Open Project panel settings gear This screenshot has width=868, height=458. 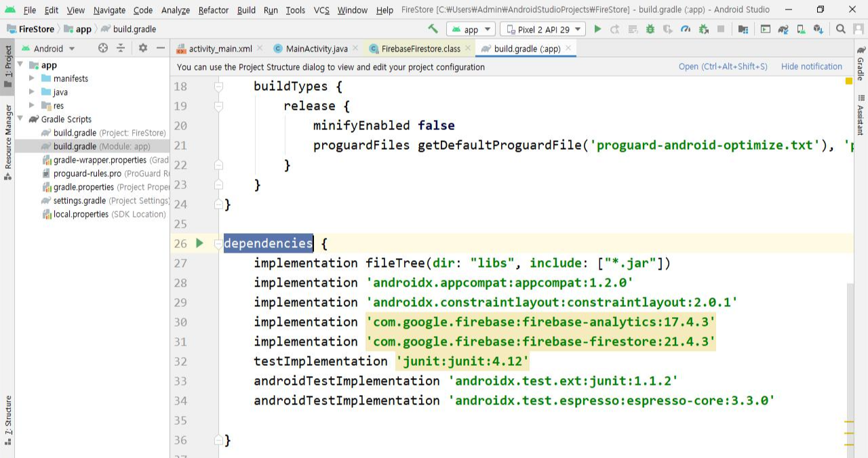[142, 48]
